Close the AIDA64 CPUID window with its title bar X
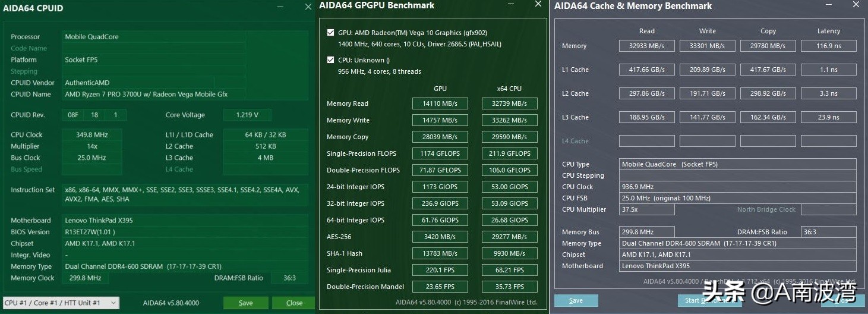Screen dimensions: 868x314 click(x=308, y=7)
